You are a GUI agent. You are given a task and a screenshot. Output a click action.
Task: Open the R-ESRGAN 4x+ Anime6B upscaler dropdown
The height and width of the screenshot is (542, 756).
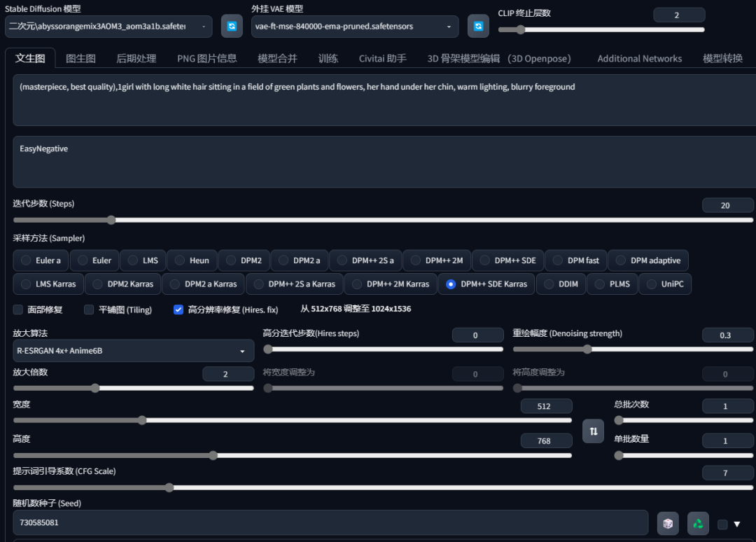[133, 351]
